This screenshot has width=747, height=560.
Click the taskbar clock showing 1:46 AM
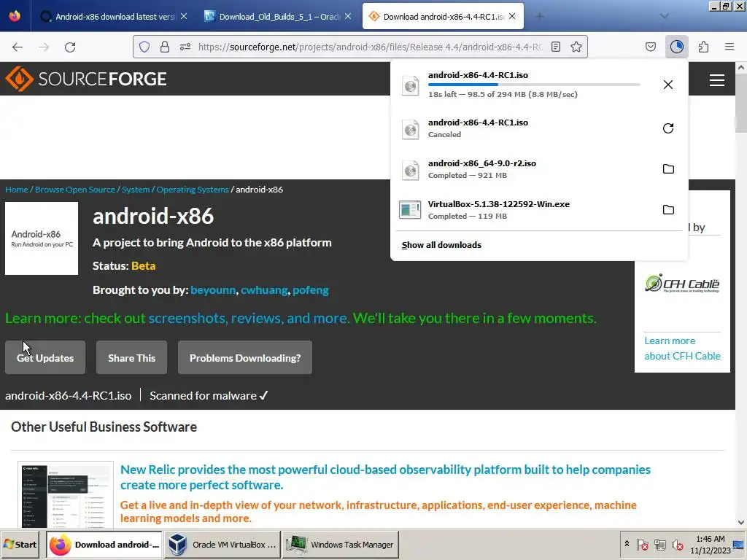(x=710, y=545)
